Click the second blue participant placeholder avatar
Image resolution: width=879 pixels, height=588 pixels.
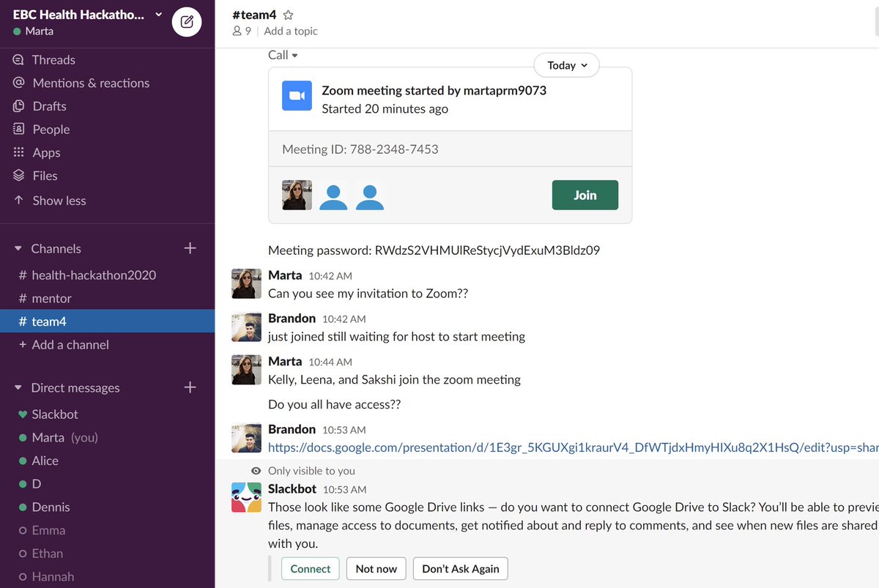370,196
